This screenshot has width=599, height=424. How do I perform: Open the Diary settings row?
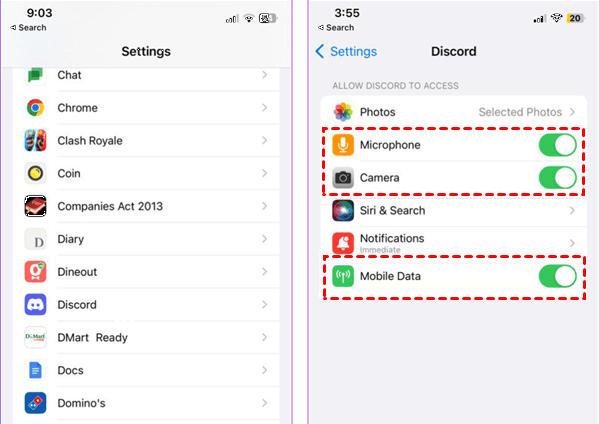tap(146, 239)
